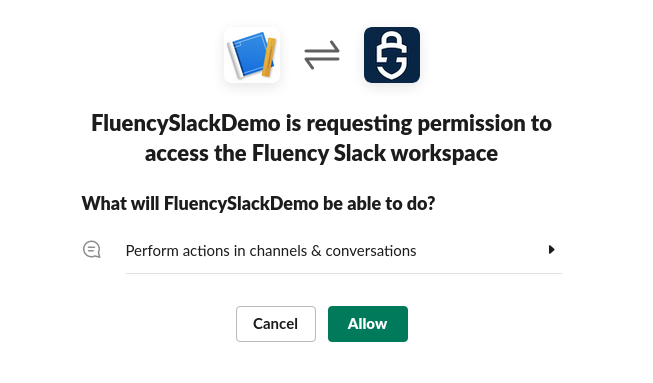
Task: Click the FluencySlackDemo blueprint app icon
Action: click(252, 55)
